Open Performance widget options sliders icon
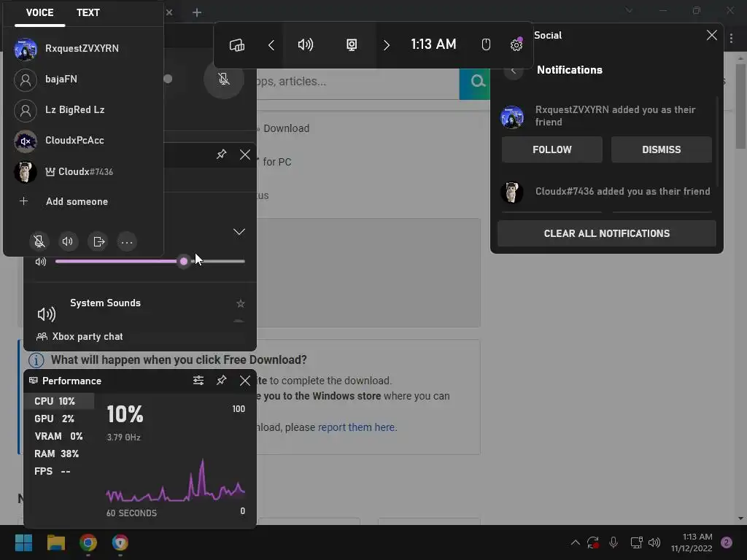Screen dimensions: 747x560 [198, 381]
